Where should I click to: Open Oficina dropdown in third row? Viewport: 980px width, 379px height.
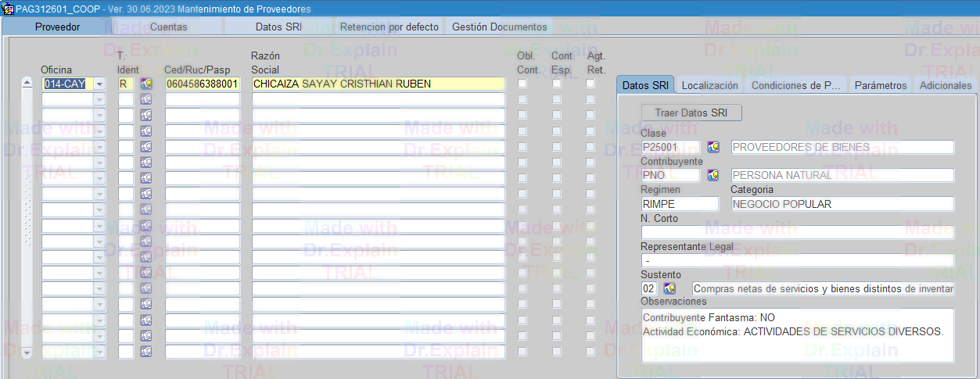pos(99,115)
